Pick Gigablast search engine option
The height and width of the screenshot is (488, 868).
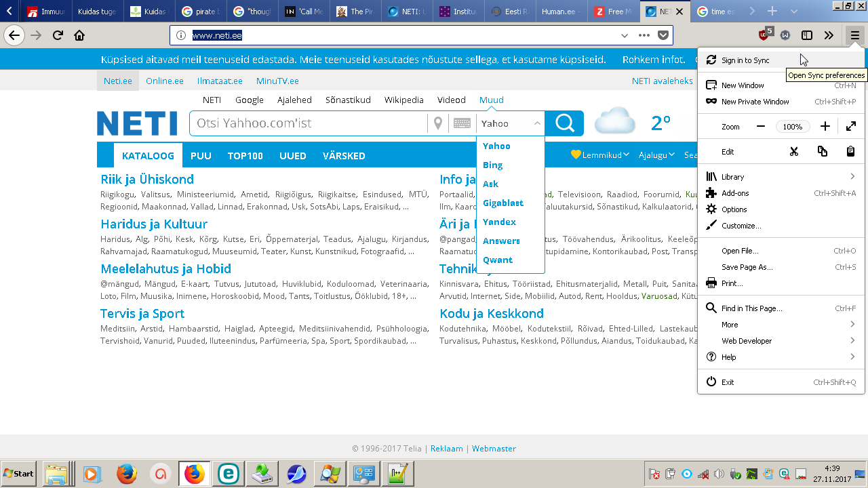click(x=502, y=203)
